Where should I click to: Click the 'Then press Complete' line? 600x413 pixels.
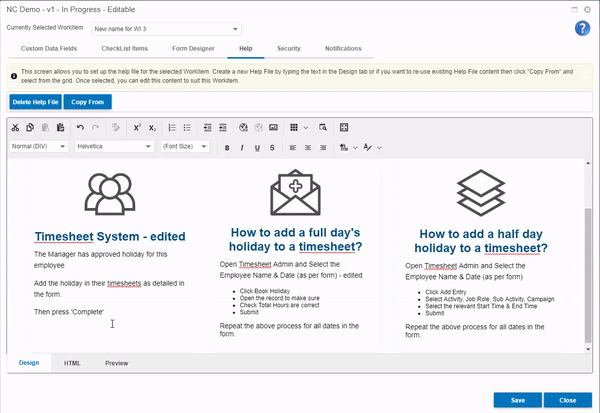pos(69,312)
